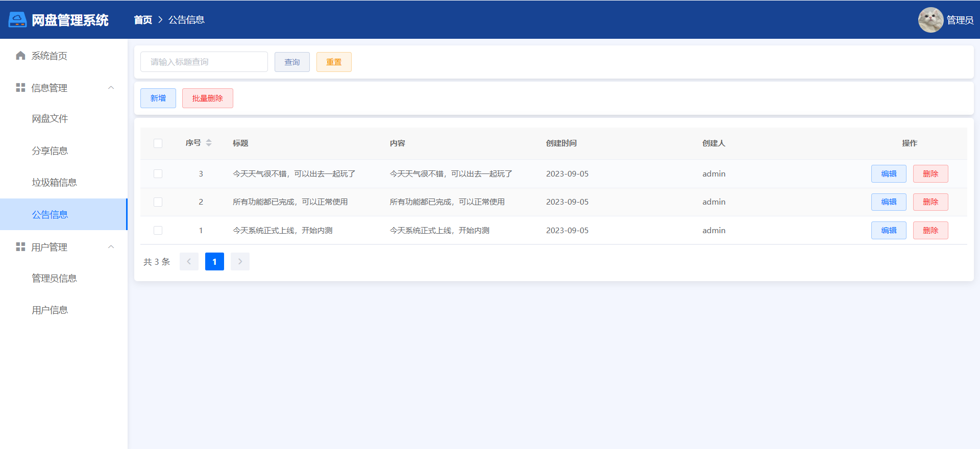
Task: Go to the next page arrow
Action: point(240,262)
